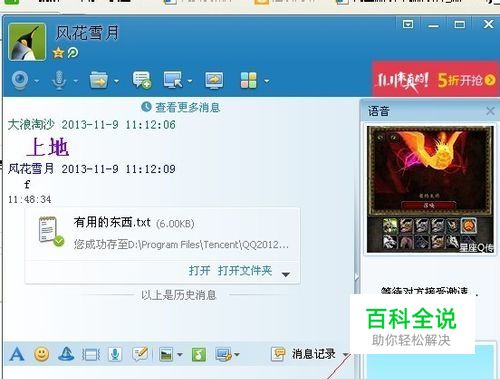Image resolution: width=500 pixels, height=379 pixels.
Task: Expand the 消息记录 dropdown arrow
Action: pos(346,354)
